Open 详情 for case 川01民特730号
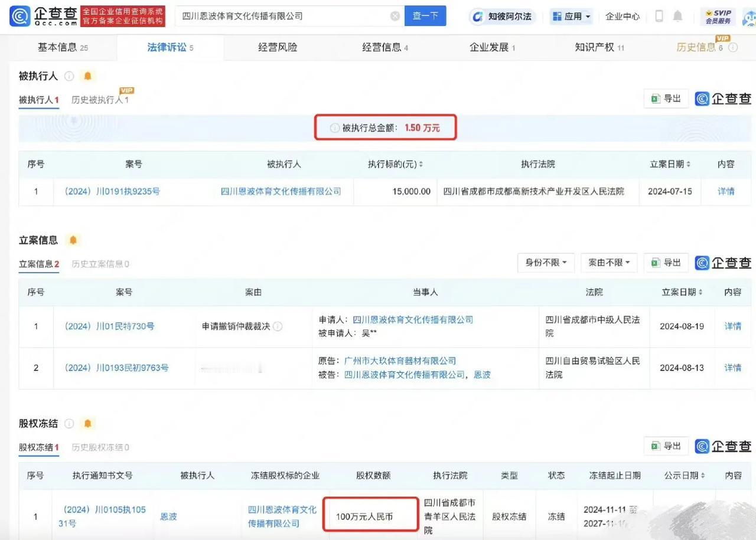756x540 pixels. [x=733, y=326]
